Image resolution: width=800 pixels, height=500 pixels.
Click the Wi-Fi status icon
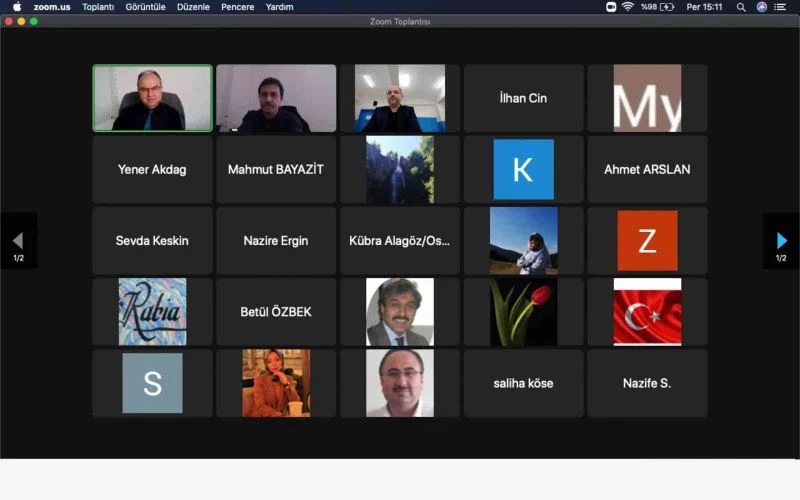pyautogui.click(x=628, y=7)
